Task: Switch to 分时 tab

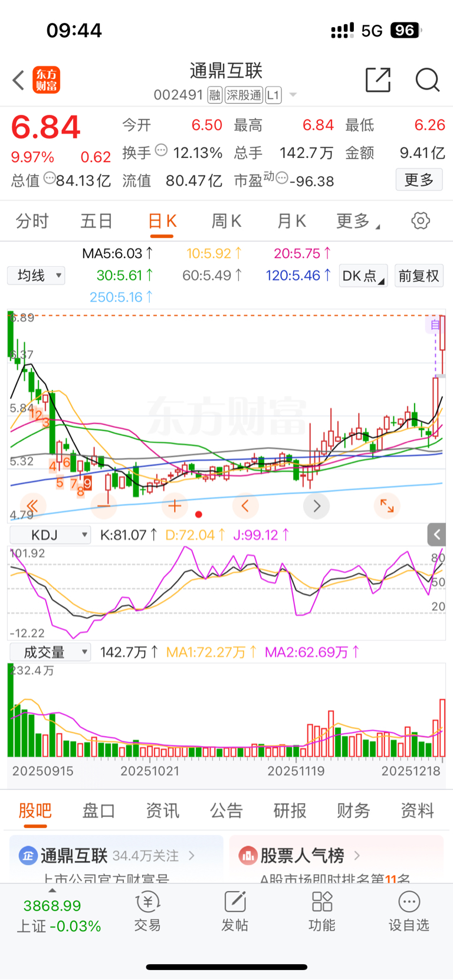Action: point(32,221)
